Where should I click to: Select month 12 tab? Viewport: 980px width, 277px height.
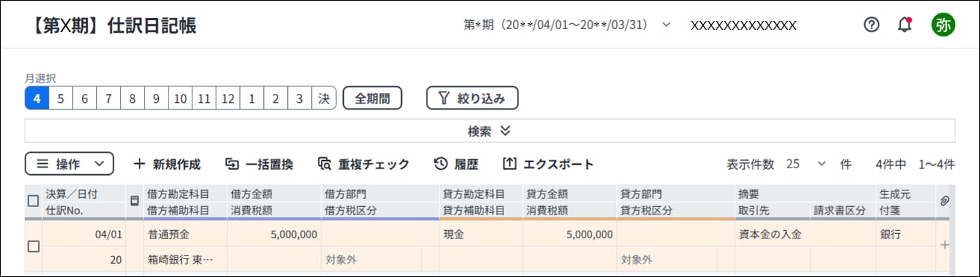[227, 98]
